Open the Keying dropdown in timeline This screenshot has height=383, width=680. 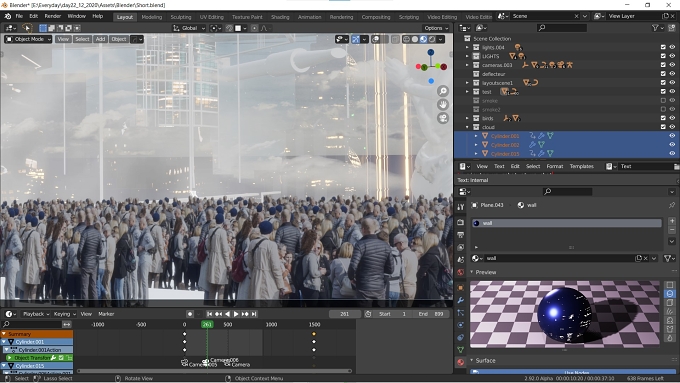[x=64, y=314]
